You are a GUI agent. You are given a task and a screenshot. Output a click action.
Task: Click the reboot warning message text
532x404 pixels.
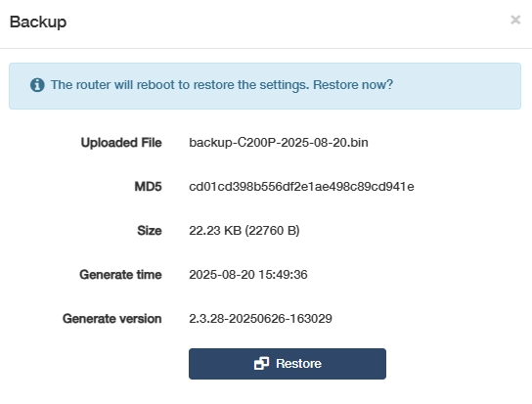click(x=222, y=85)
